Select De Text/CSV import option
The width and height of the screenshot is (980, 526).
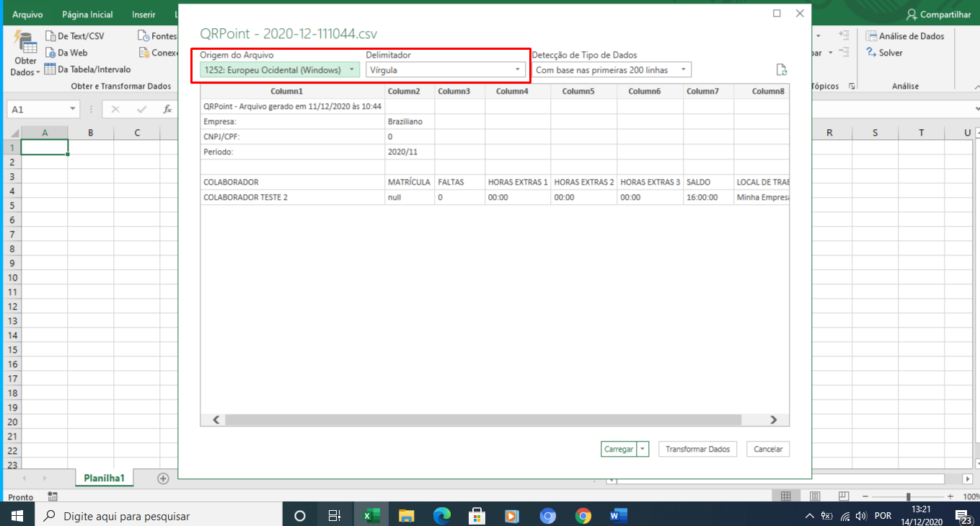click(x=75, y=36)
